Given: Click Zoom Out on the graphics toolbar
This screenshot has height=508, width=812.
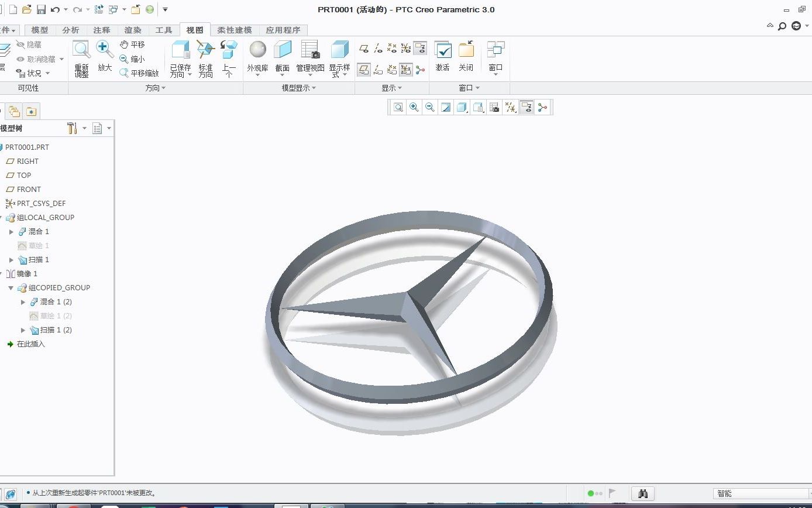Looking at the screenshot, I should [x=430, y=107].
